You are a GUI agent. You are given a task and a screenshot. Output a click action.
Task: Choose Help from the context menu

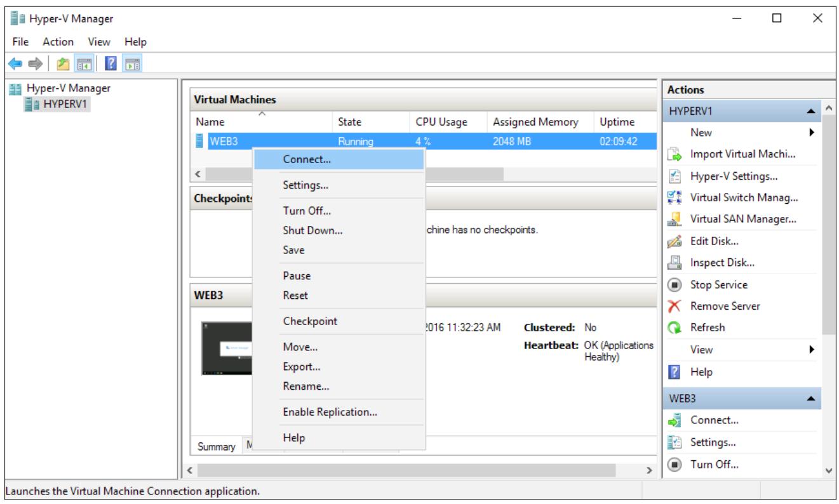coord(338,437)
